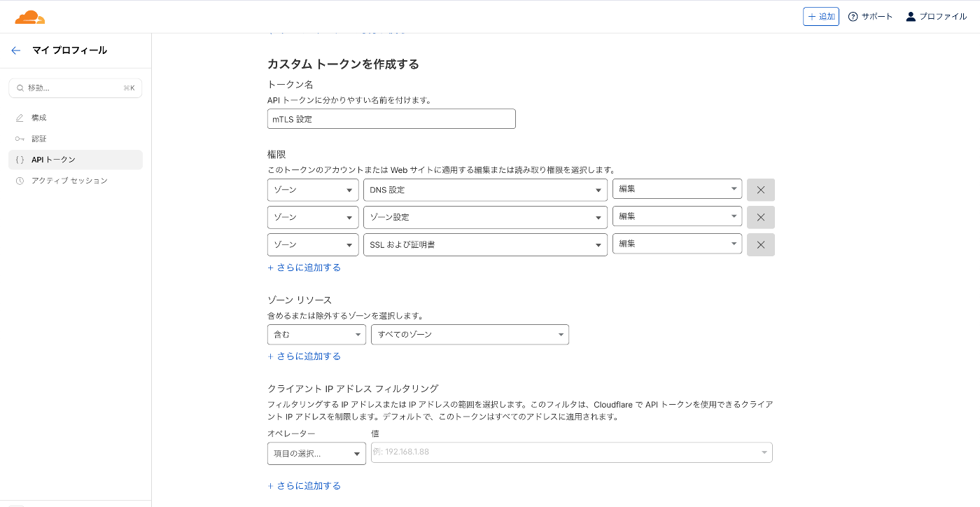Image resolution: width=980 pixels, height=507 pixels.
Task: Open the プロファイル user icon
Action: (x=911, y=17)
